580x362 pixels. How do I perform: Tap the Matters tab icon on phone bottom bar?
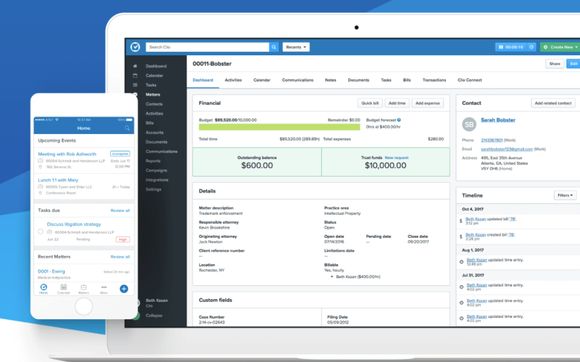[x=84, y=288]
